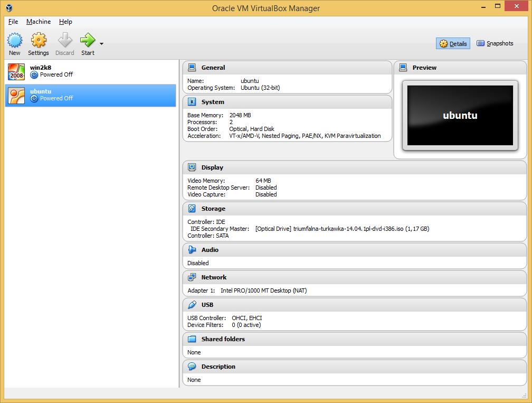Click the OHCI, EHCI USB controller value
Screen dimensions: 532x403
click(247, 318)
